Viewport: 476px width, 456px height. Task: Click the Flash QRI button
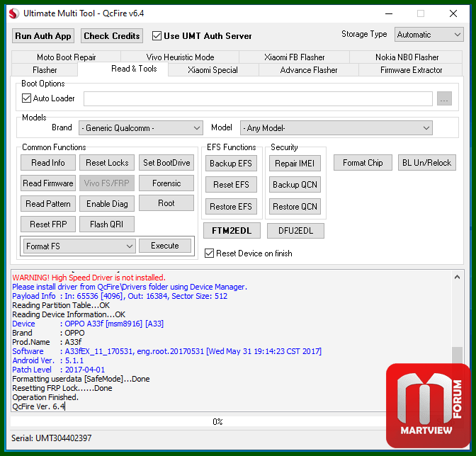(107, 224)
